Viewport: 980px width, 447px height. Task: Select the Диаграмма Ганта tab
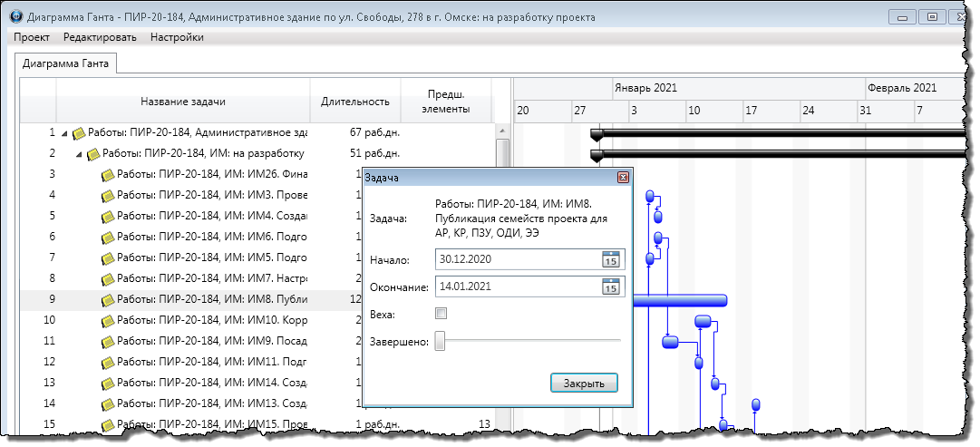[65, 63]
